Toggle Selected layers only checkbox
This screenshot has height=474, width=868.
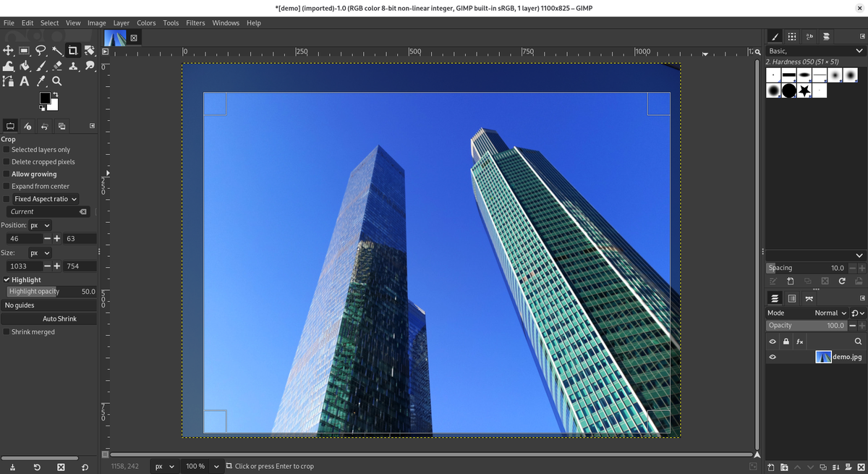(7, 150)
